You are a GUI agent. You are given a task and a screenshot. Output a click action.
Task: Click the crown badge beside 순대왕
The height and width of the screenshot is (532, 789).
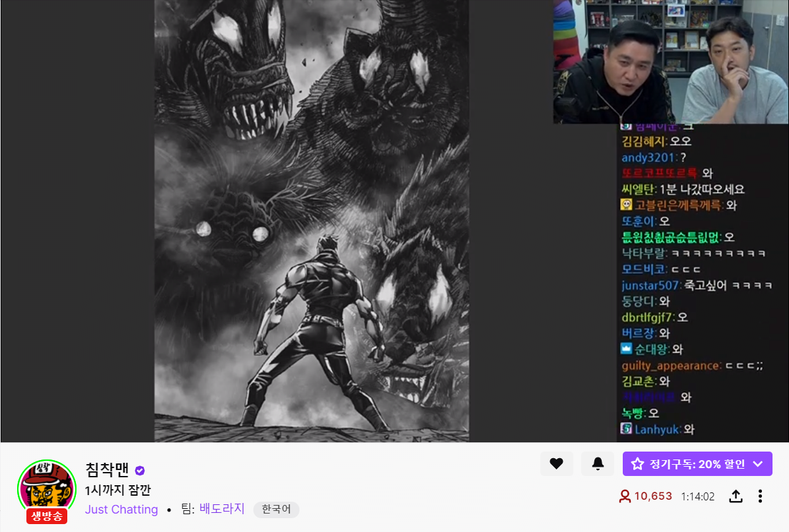pos(626,348)
